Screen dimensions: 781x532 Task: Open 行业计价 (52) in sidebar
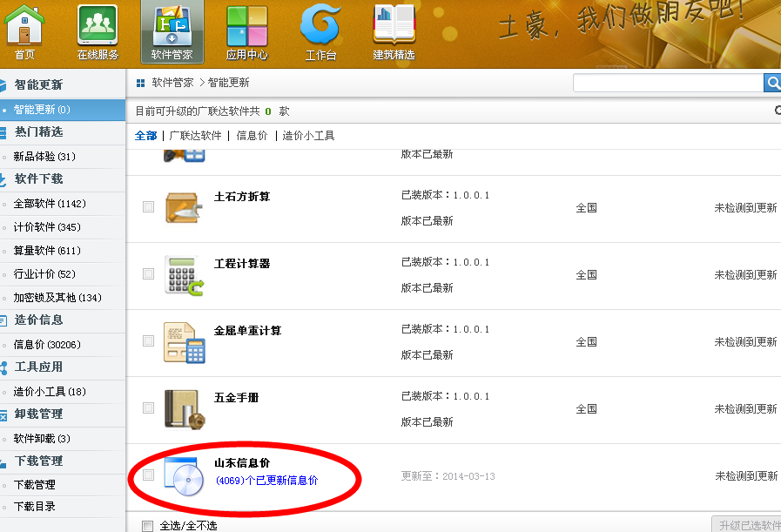[63, 274]
